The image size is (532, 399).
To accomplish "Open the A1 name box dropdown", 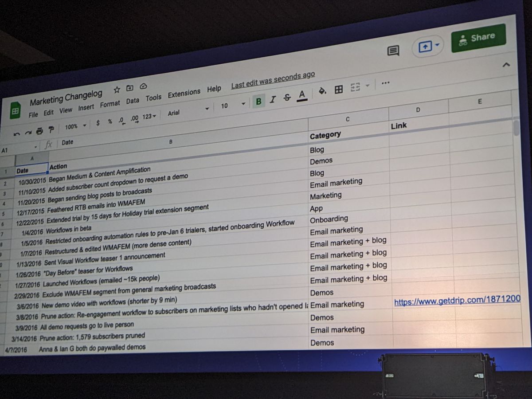I will [x=36, y=147].
